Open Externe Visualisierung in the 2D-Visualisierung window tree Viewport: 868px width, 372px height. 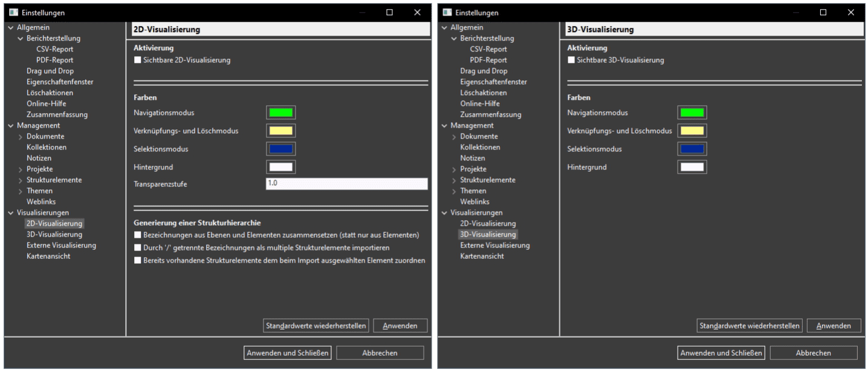(x=62, y=246)
